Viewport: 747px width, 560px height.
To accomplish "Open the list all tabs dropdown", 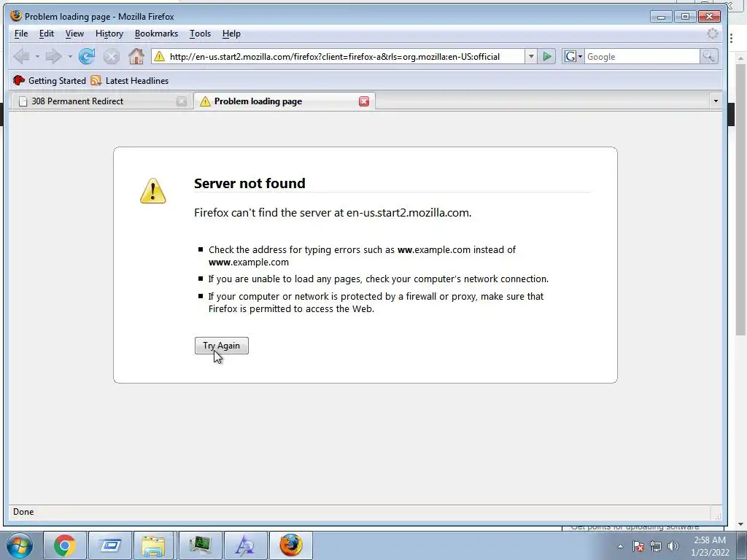I will pyautogui.click(x=716, y=101).
